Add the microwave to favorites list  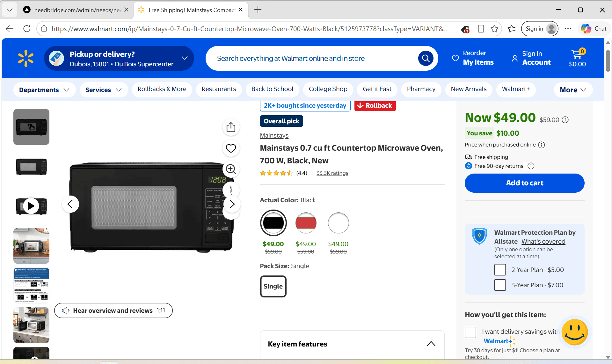tap(231, 148)
